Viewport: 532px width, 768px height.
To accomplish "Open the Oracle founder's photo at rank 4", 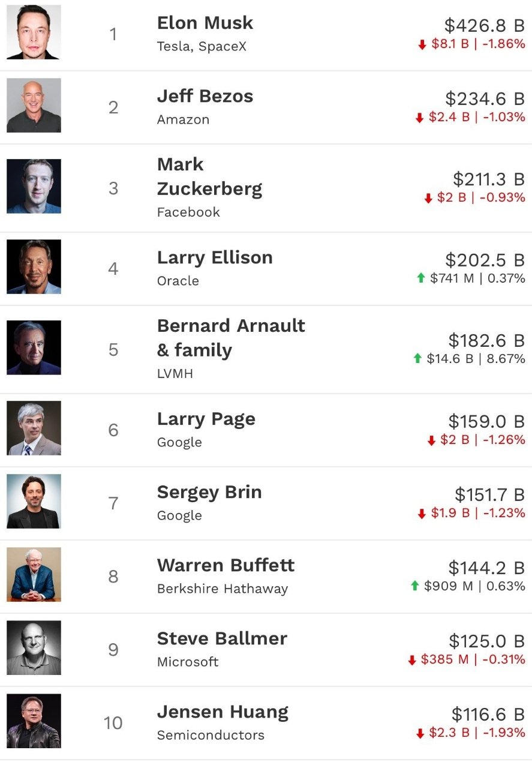I will click(34, 266).
